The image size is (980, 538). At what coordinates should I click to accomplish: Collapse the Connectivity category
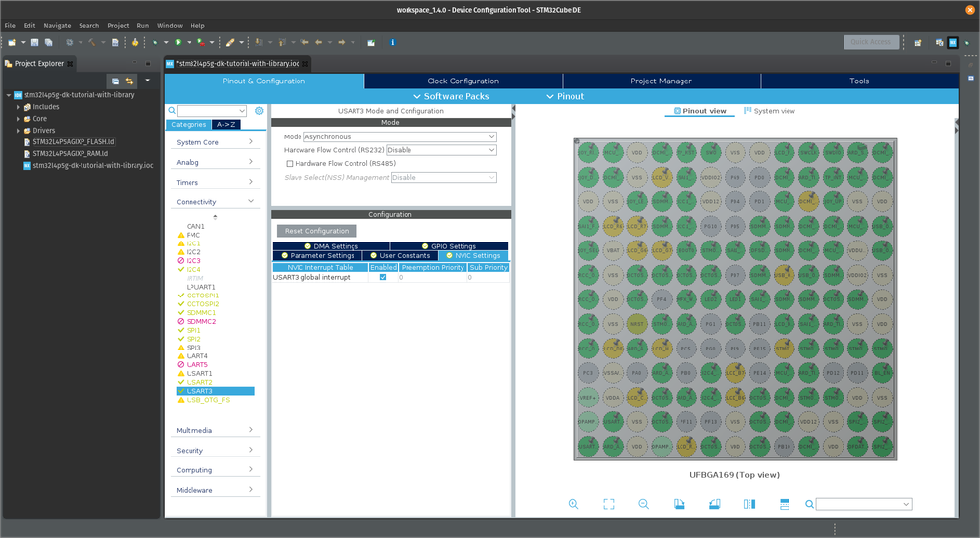click(215, 202)
